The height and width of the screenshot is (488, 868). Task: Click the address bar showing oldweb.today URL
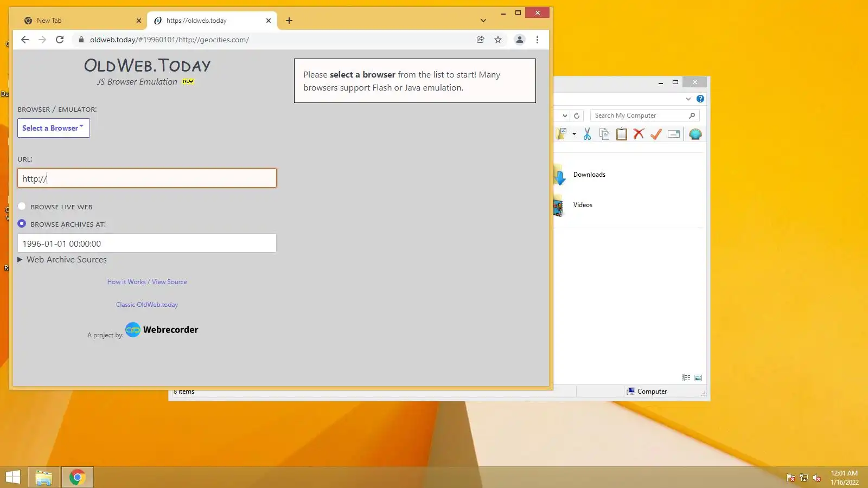tap(277, 40)
